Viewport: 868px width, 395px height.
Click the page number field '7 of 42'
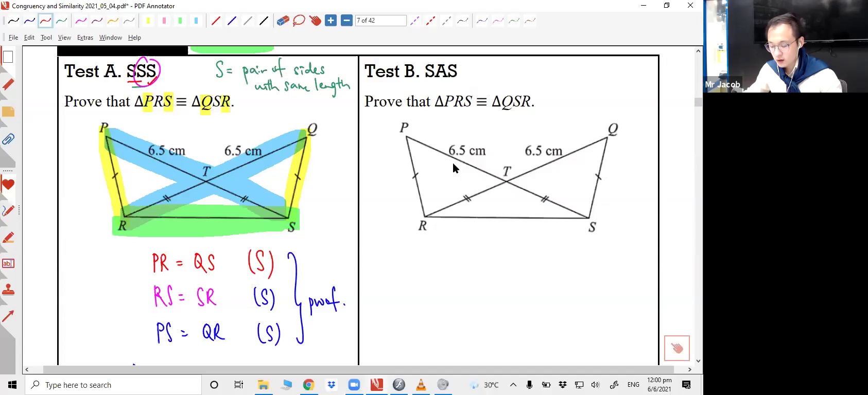380,21
